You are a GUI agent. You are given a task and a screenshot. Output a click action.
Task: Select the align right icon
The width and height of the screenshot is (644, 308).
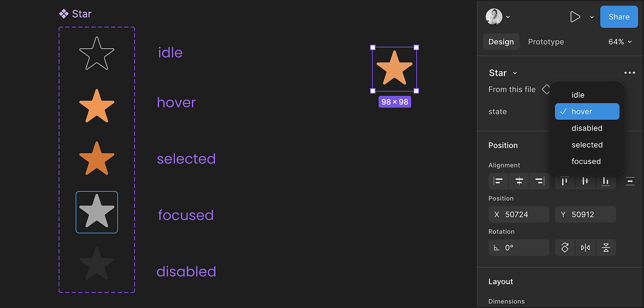[539, 181]
